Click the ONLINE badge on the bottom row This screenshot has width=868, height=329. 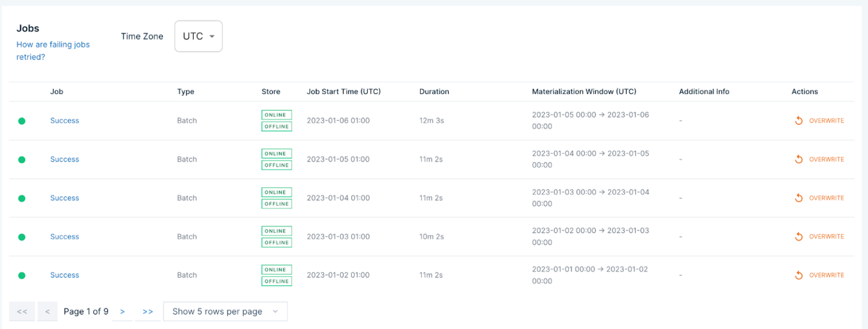coord(276,269)
